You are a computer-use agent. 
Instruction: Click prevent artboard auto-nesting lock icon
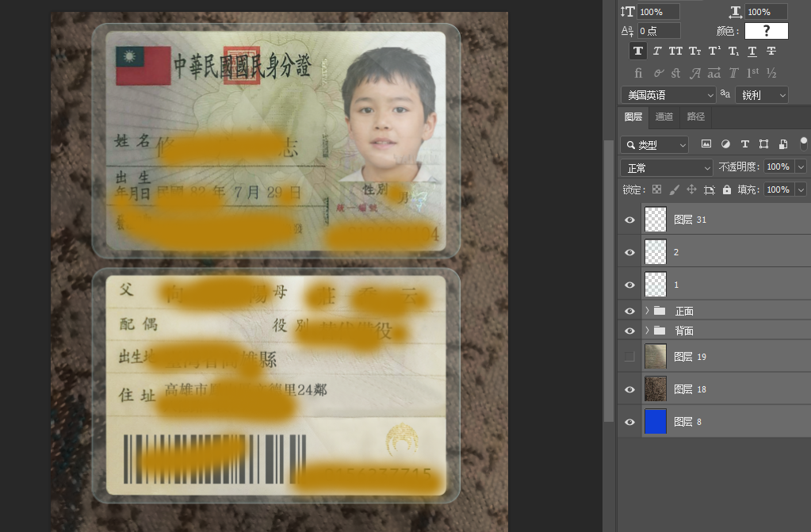(709, 190)
